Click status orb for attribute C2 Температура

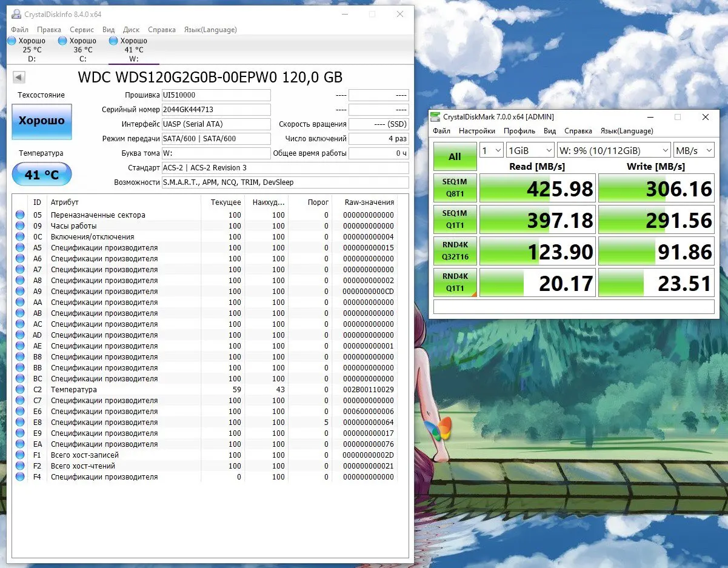(x=20, y=390)
